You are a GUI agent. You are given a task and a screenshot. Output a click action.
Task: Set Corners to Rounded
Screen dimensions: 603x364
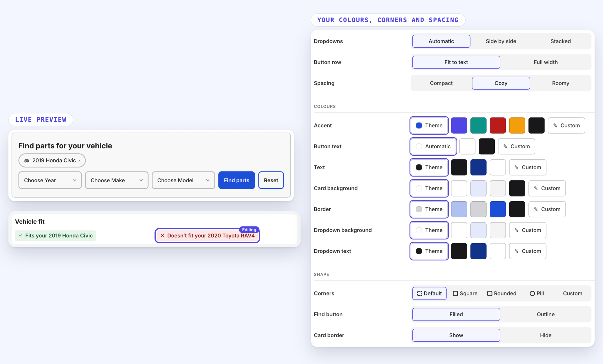coord(501,293)
